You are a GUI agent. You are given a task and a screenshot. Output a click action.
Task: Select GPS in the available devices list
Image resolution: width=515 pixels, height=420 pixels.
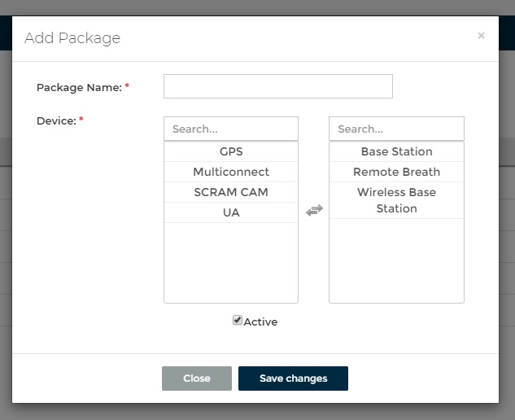coord(231,151)
